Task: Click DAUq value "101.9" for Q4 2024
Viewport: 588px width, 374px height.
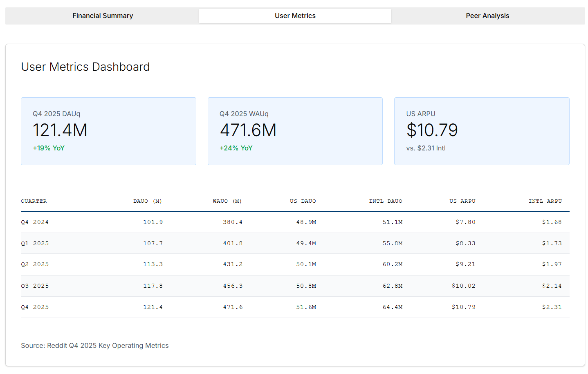Action: [153, 222]
